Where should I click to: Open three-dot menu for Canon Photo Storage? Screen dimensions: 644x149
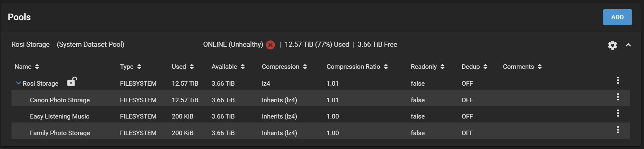coord(618,97)
